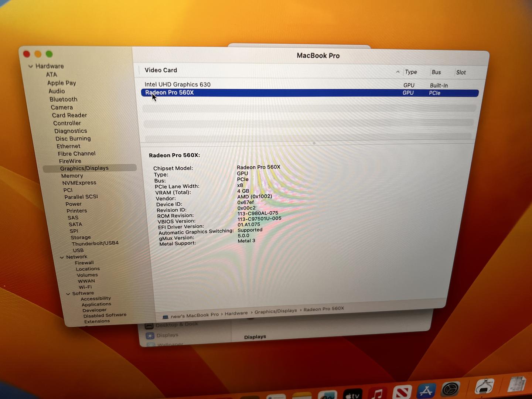Select Fibre Channel in the sidebar

click(76, 154)
